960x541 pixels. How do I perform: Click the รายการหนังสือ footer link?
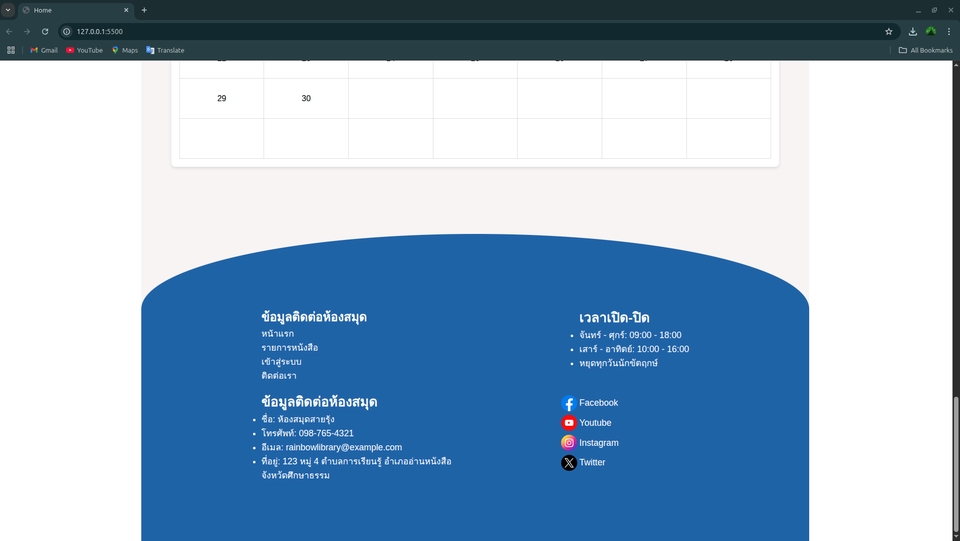(290, 348)
